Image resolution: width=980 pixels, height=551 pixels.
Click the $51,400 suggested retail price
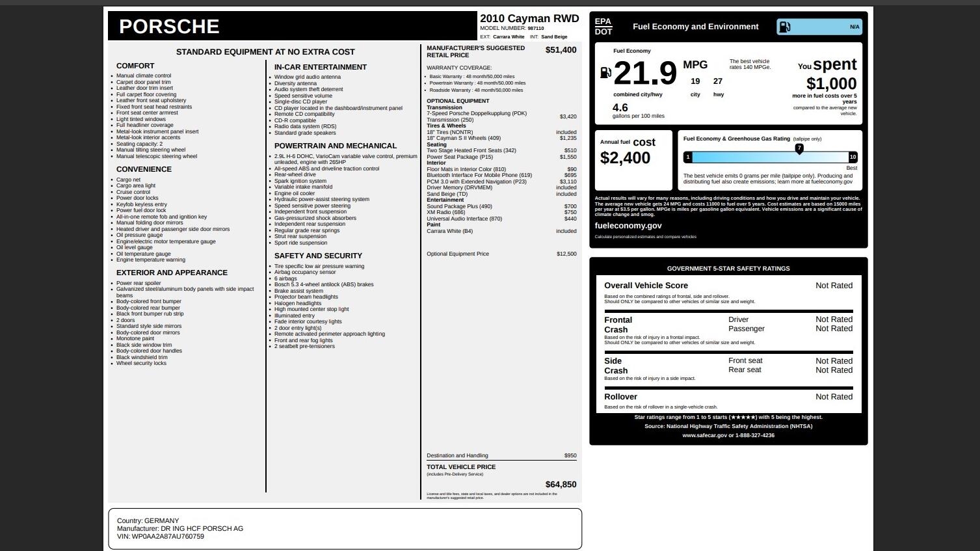click(561, 50)
